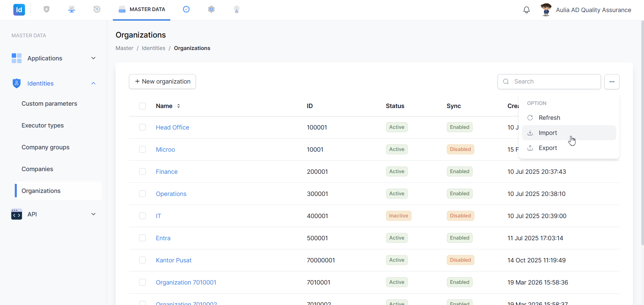This screenshot has width=644, height=305.
Task: Open the Entra organization link
Action: pyautogui.click(x=163, y=238)
